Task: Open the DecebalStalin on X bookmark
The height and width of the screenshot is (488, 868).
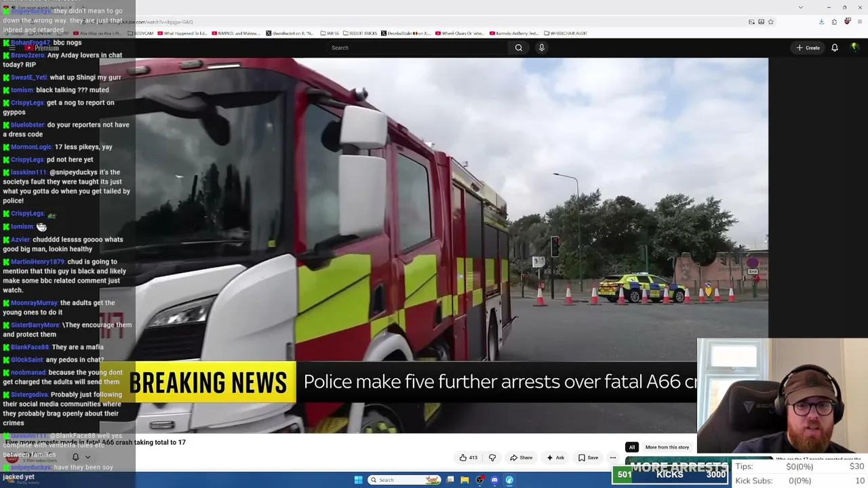Action: click(406, 33)
